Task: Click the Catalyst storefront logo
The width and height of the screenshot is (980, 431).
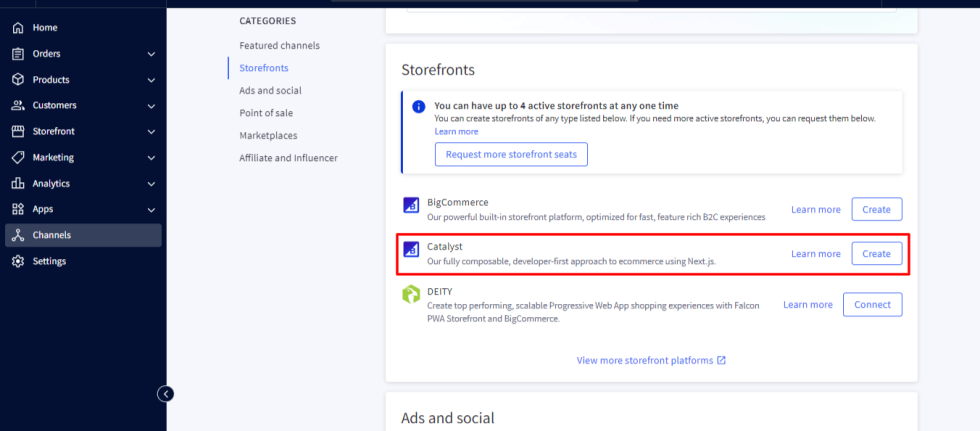Action: [411, 249]
